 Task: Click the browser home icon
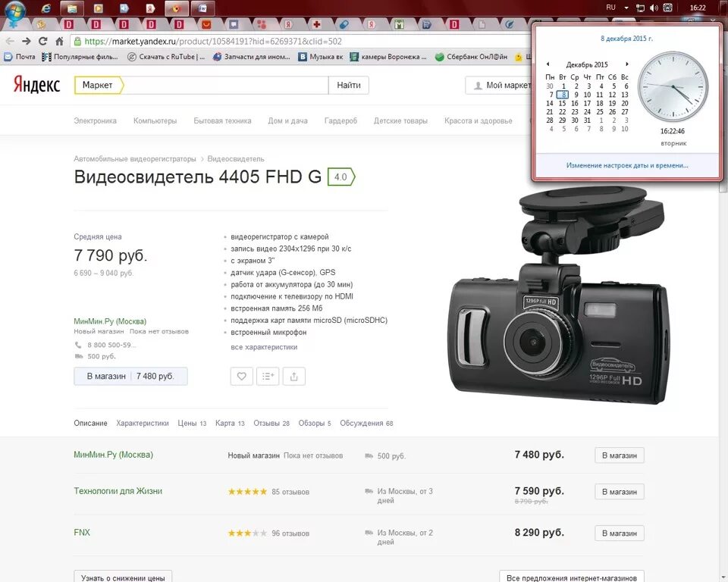click(59, 42)
